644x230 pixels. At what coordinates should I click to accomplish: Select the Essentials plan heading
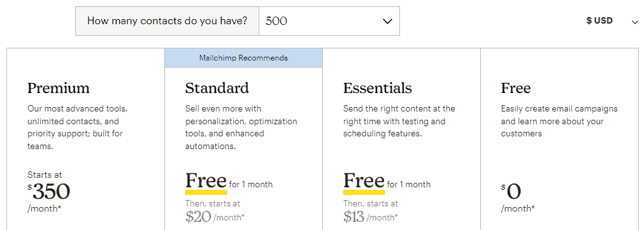[378, 88]
